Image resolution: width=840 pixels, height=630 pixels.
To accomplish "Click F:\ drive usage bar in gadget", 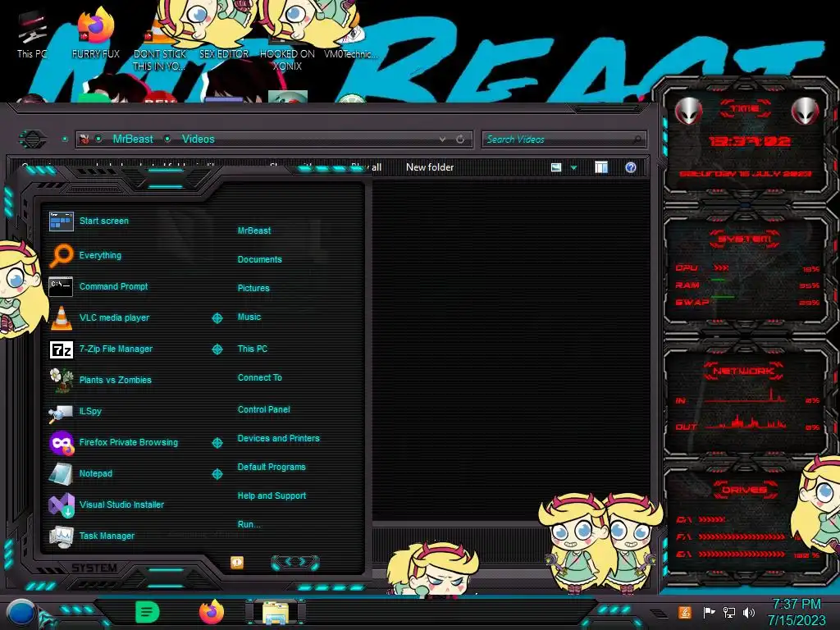I will 742,536.
